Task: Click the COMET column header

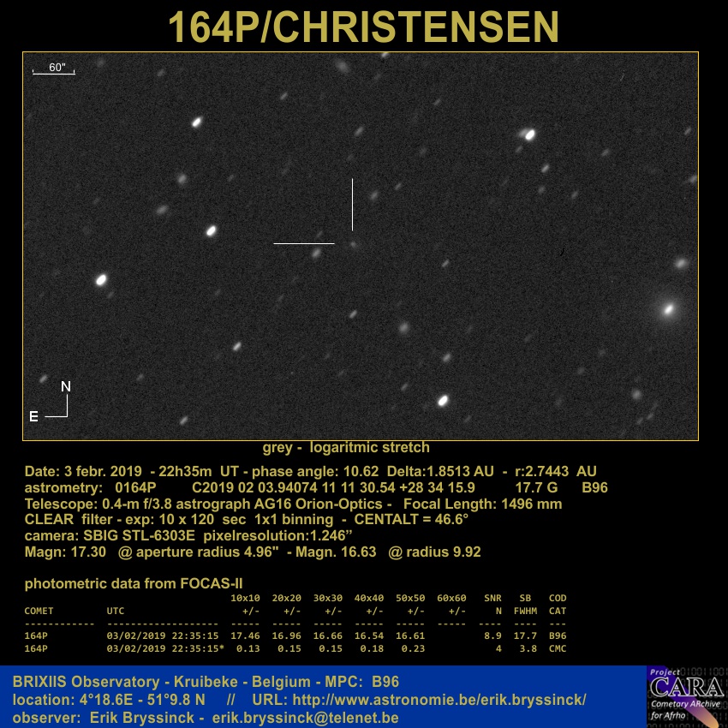Action: click(x=39, y=612)
